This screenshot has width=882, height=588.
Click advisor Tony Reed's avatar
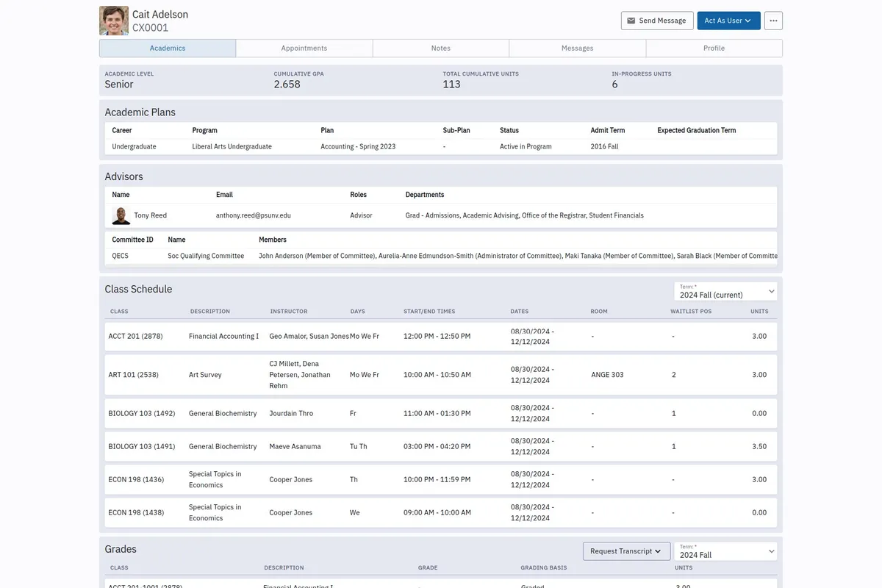(121, 215)
